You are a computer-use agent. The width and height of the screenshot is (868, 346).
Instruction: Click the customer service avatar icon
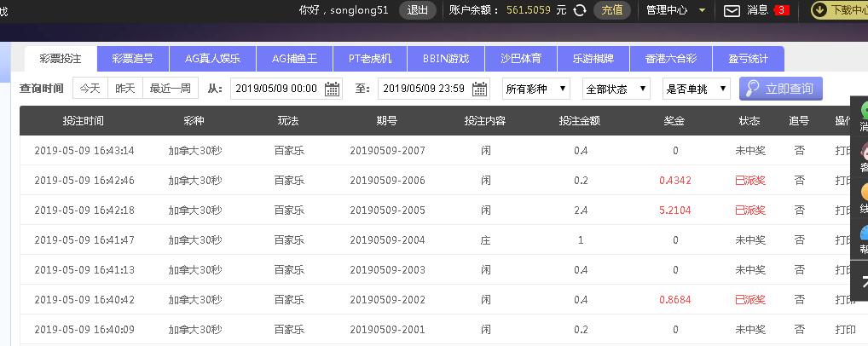863,152
